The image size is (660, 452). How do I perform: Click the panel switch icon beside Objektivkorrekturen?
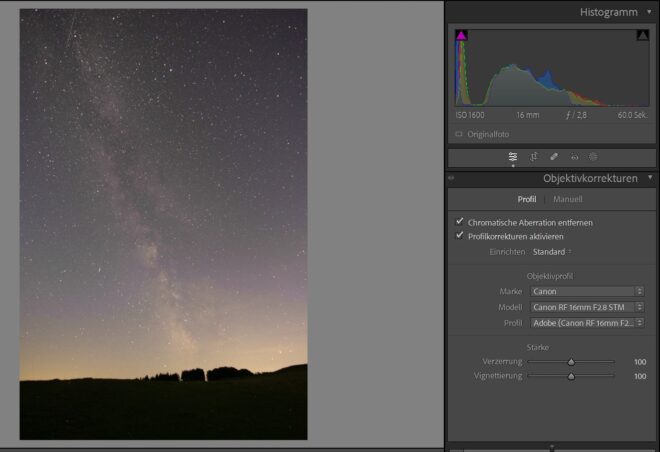click(451, 179)
